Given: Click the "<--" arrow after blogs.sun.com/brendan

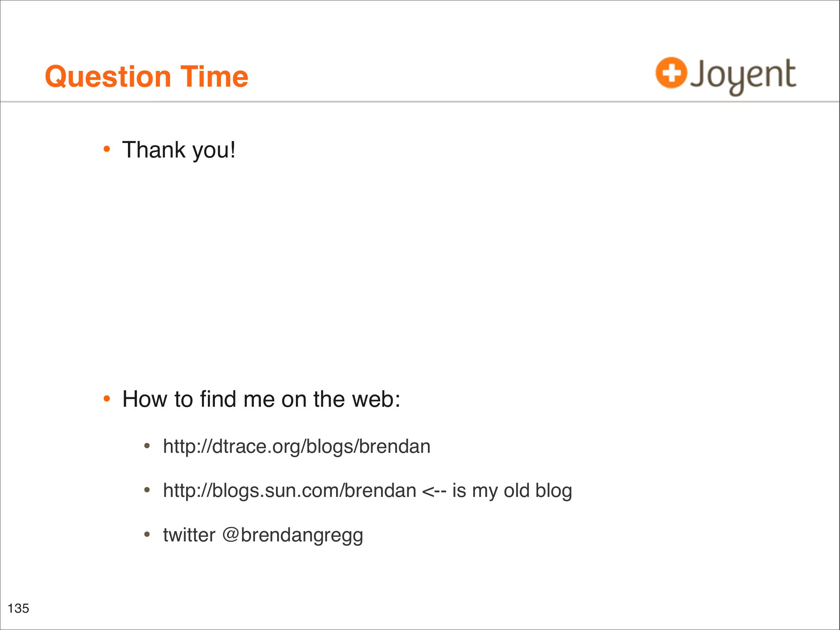Looking at the screenshot, I should [434, 491].
